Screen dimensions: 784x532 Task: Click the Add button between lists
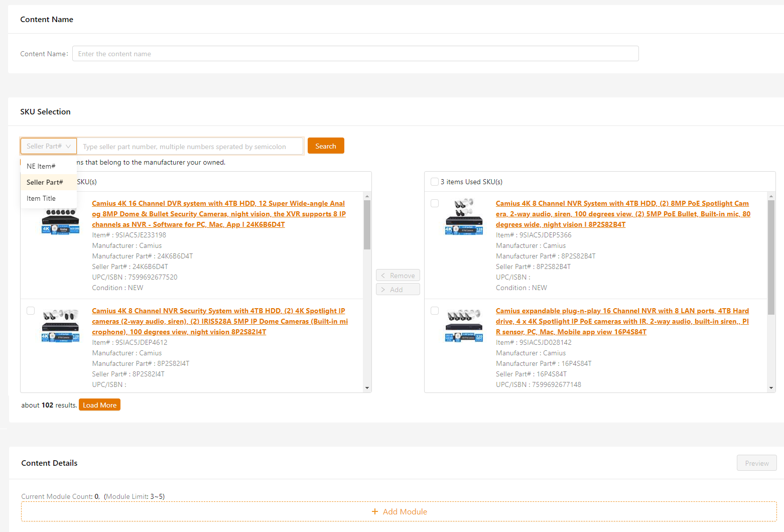pos(398,290)
